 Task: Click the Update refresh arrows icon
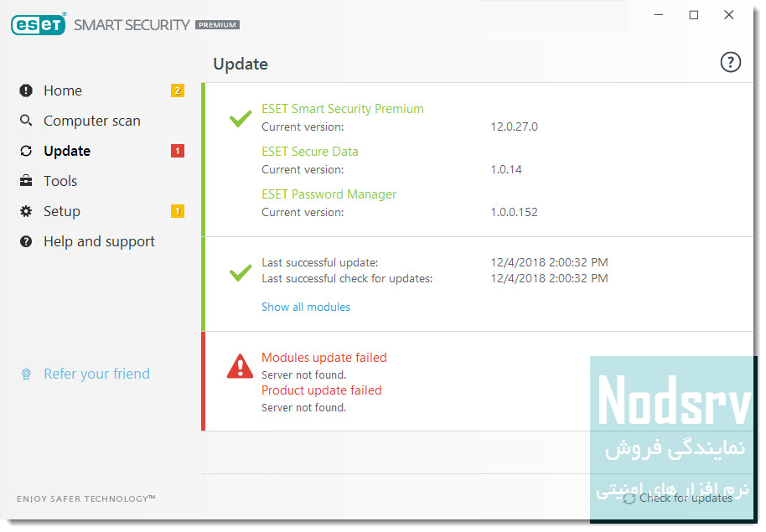25,151
